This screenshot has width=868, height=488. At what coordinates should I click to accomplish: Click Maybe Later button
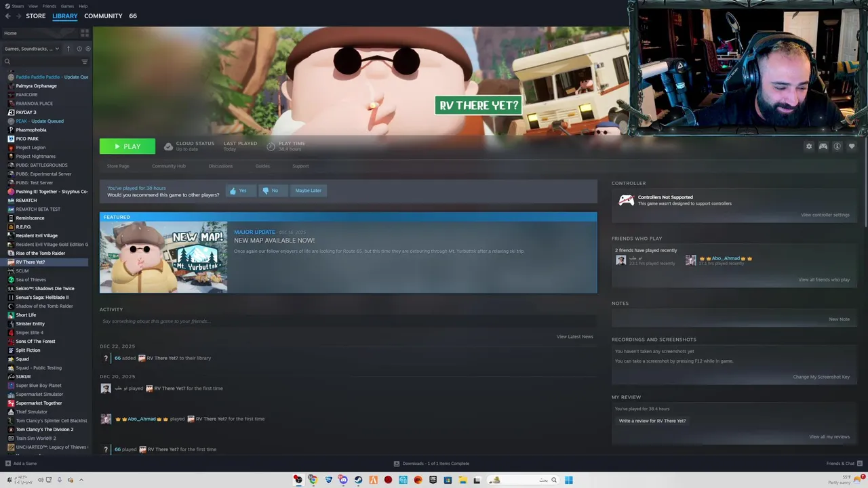pyautogui.click(x=308, y=190)
